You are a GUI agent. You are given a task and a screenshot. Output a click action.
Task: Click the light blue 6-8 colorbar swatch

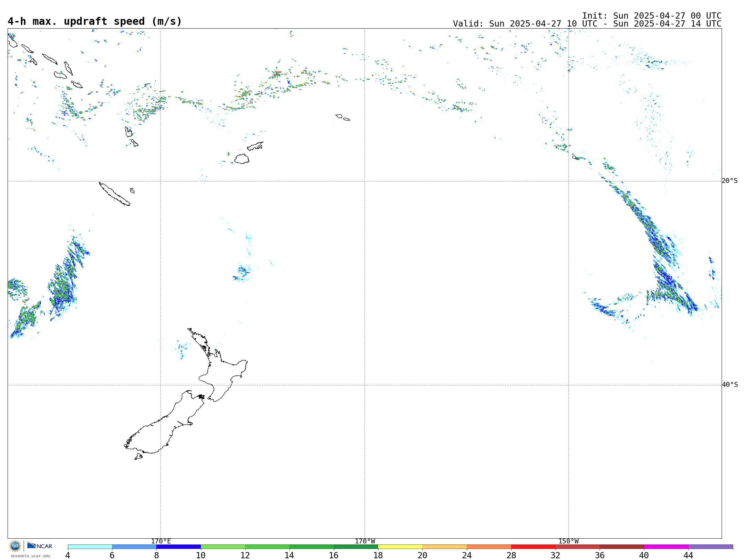(x=134, y=547)
